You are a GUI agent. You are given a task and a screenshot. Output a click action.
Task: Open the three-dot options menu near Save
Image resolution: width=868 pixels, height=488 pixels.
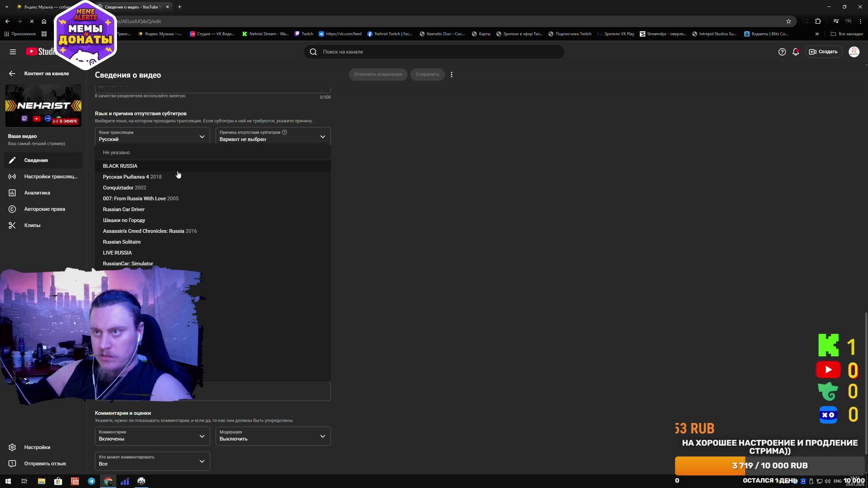[x=451, y=75]
